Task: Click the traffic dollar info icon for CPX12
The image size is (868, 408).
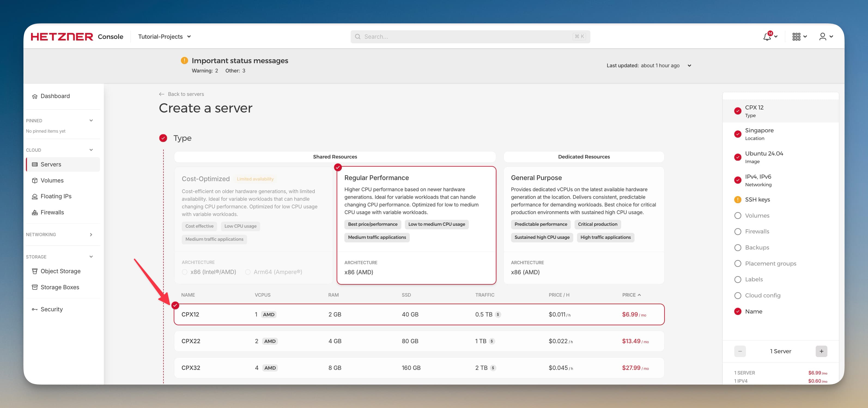Action: click(498, 315)
